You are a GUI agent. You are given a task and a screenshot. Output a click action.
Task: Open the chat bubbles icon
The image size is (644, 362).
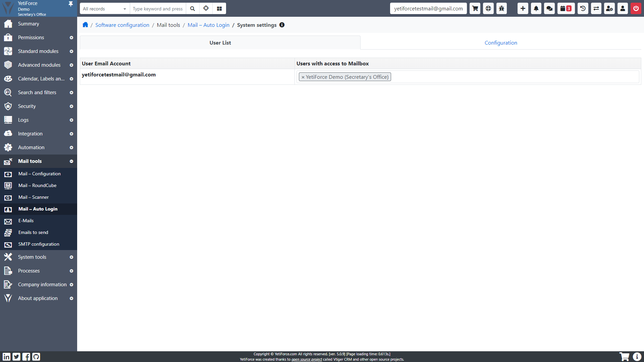point(549,9)
